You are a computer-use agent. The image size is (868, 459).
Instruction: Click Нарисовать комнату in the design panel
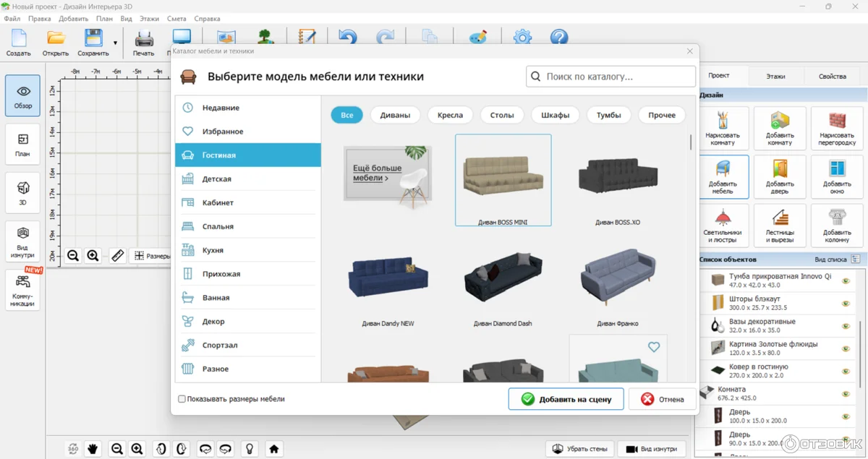pos(723,129)
